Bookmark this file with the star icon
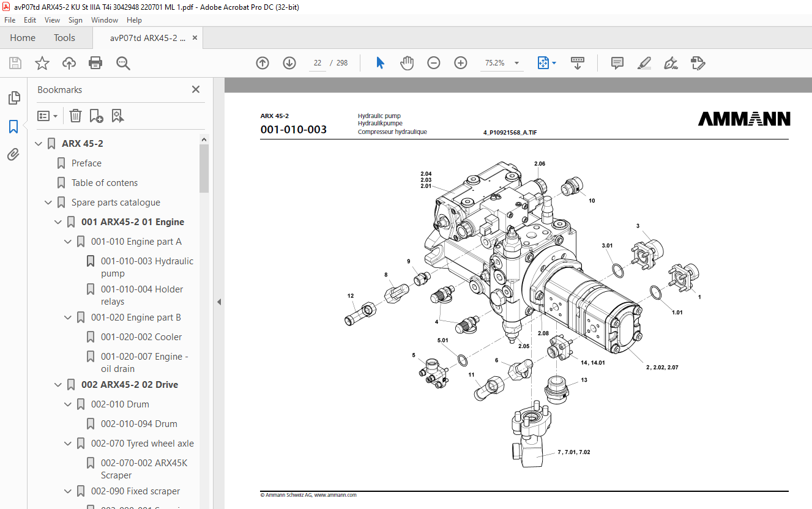The image size is (812, 509). (x=42, y=63)
